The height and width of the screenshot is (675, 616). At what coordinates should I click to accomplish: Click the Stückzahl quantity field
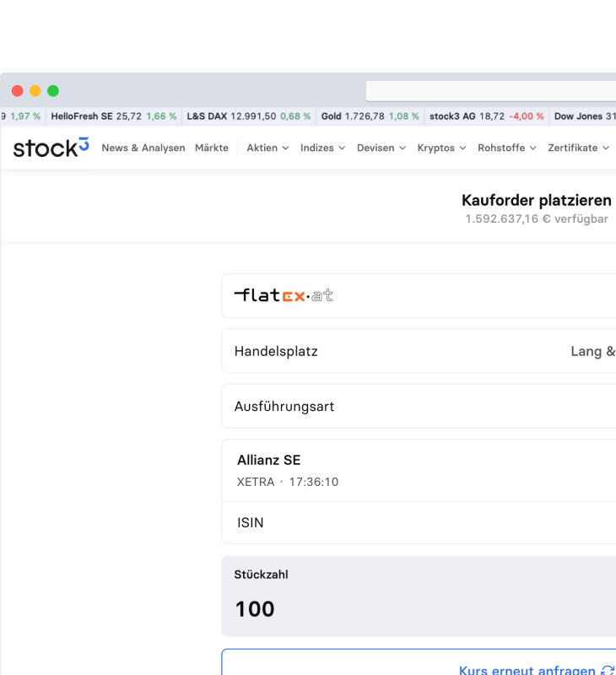pos(419,608)
